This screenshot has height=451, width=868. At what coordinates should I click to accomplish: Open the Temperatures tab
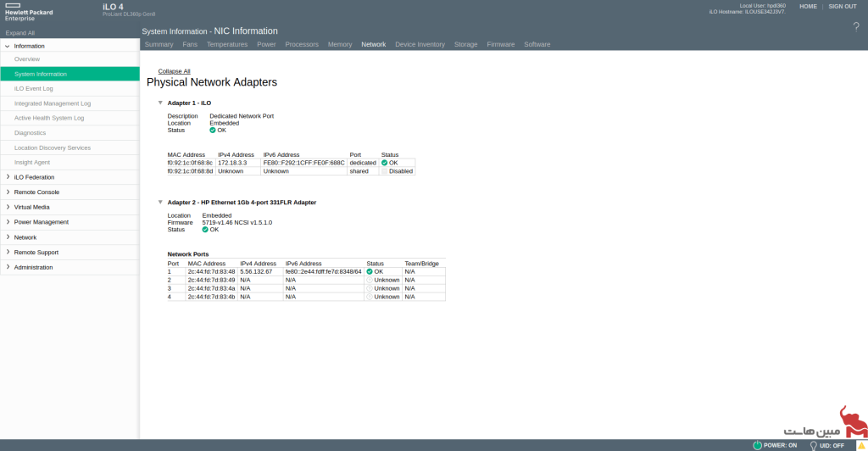click(x=227, y=44)
